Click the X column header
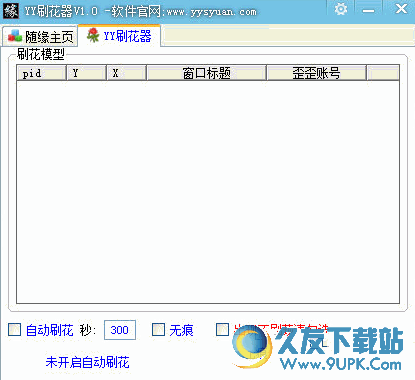 (x=126, y=73)
